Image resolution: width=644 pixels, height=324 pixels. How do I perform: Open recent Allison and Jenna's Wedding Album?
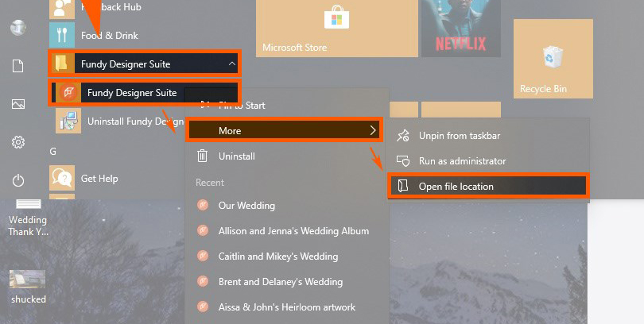[x=287, y=231]
